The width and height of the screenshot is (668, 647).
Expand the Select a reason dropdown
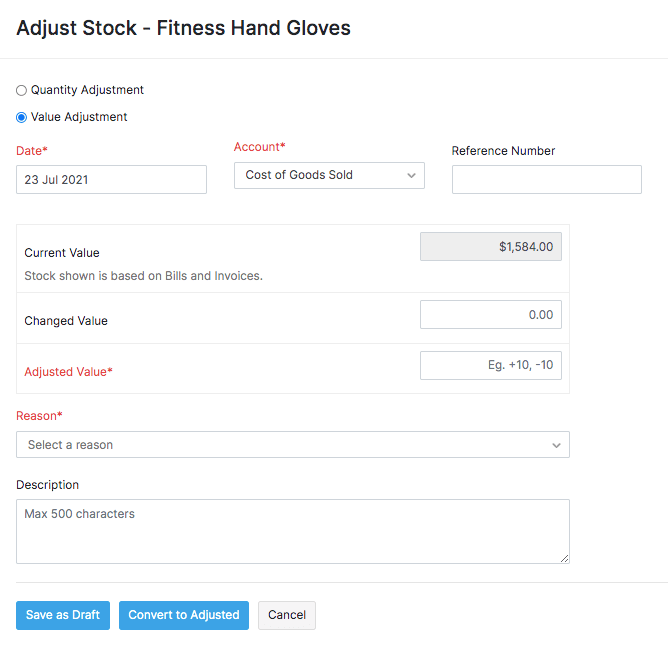tap(292, 444)
